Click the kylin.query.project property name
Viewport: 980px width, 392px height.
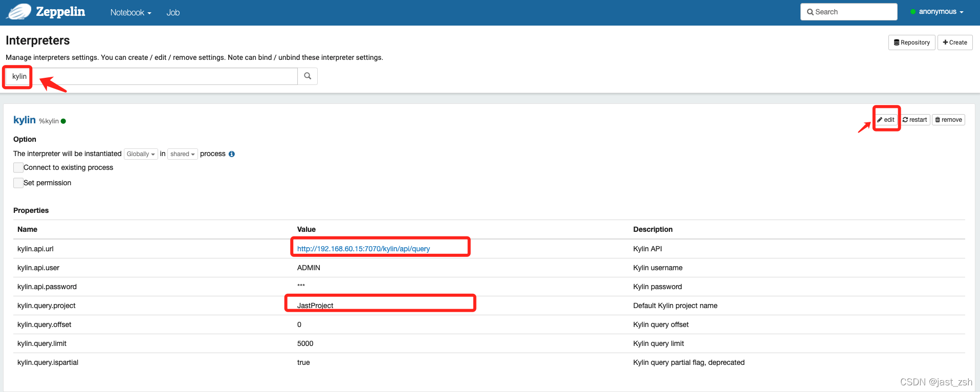47,306
